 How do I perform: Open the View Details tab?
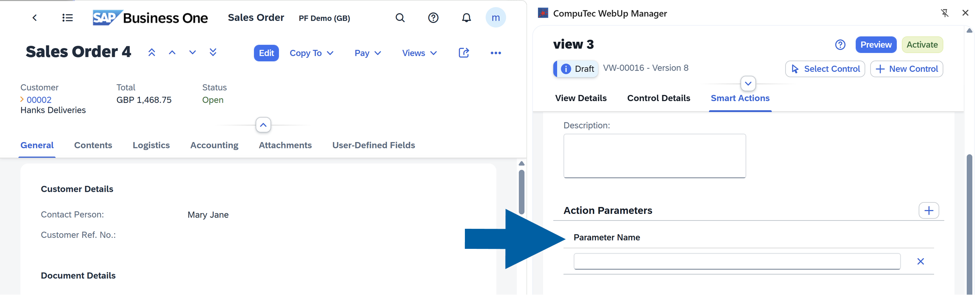[581, 98]
